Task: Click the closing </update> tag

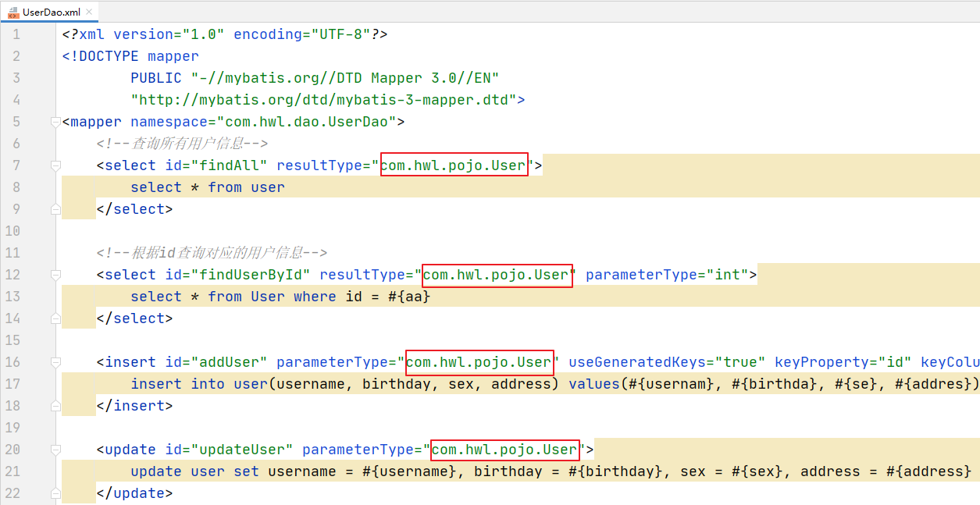Action: (135, 493)
